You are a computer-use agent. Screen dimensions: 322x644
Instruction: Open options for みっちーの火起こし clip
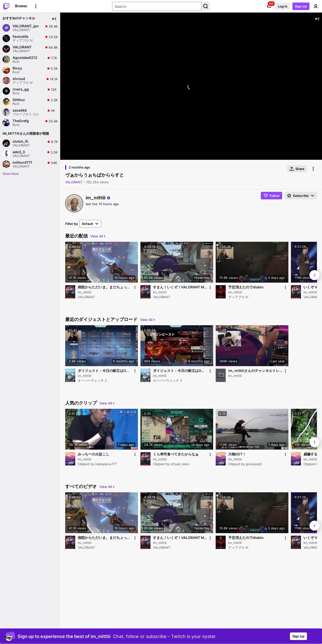(135, 454)
